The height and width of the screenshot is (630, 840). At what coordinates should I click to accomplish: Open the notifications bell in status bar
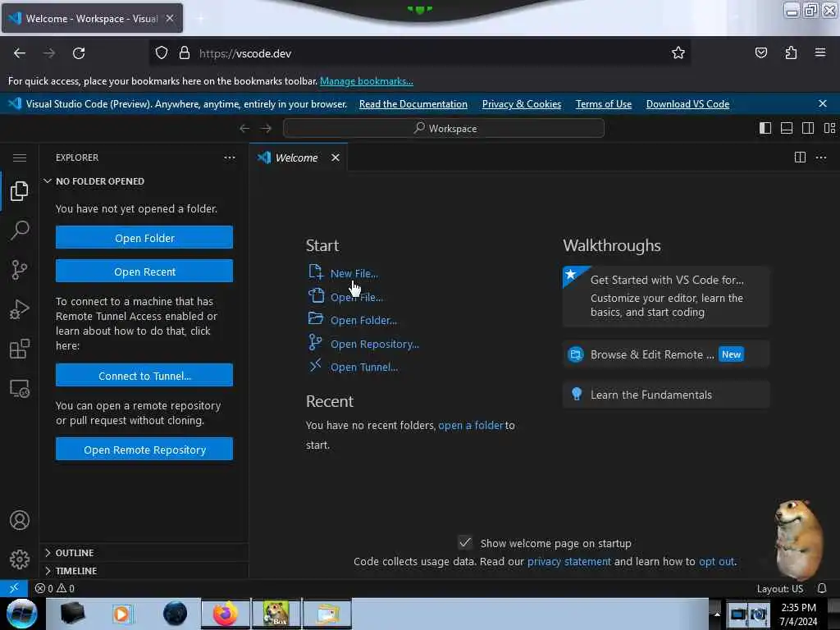pyautogui.click(x=822, y=588)
